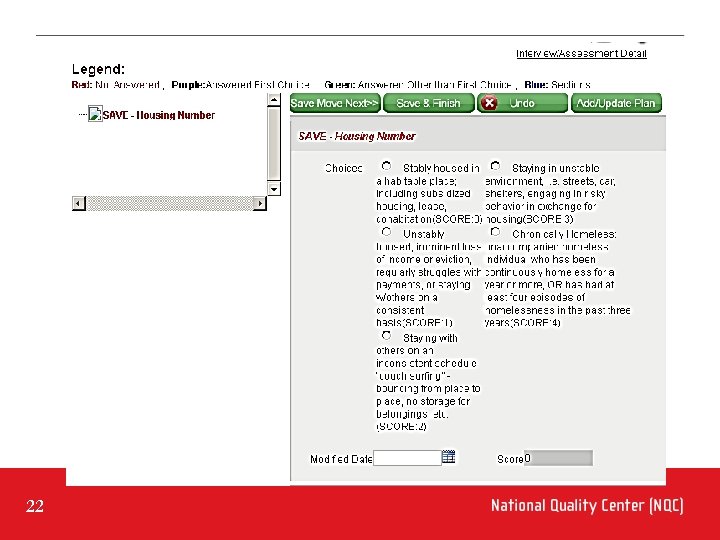Image resolution: width=720 pixels, height=540 pixels.
Task: Click the Undo button
Action: point(522,103)
